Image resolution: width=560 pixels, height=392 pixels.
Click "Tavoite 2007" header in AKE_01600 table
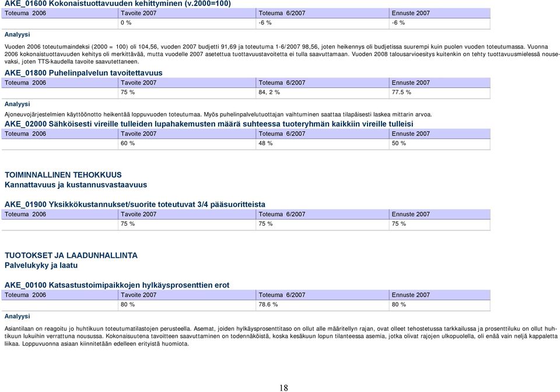[138, 13]
